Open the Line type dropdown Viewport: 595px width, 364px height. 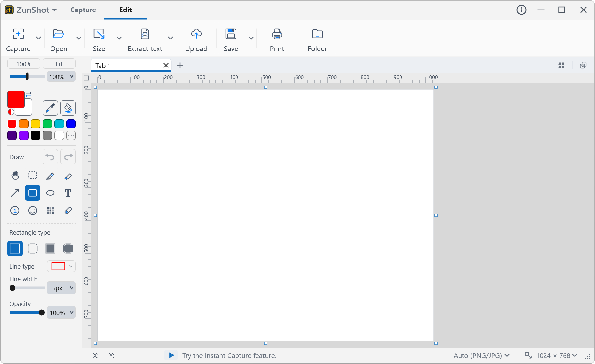click(61, 266)
